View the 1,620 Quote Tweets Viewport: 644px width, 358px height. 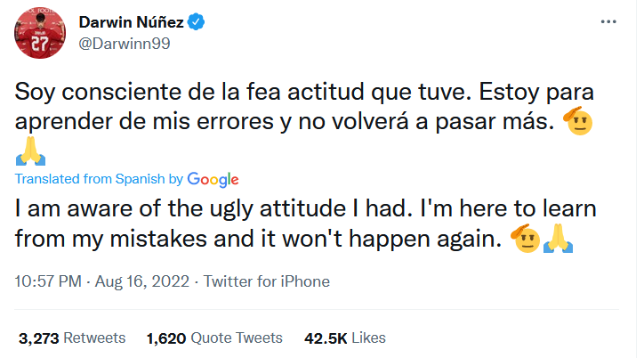[214, 338]
